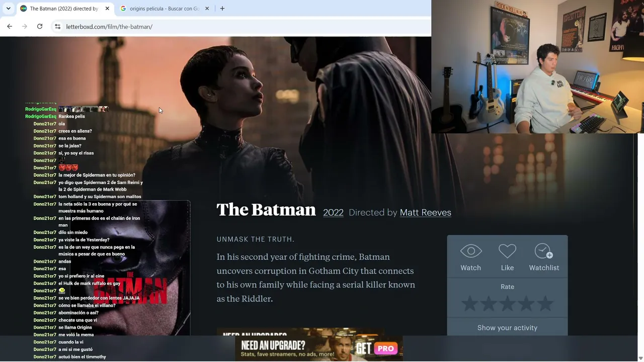Click chat message 'ya viste la de Yesterday?'
This screenshot has width=644, height=362.
tap(84, 240)
